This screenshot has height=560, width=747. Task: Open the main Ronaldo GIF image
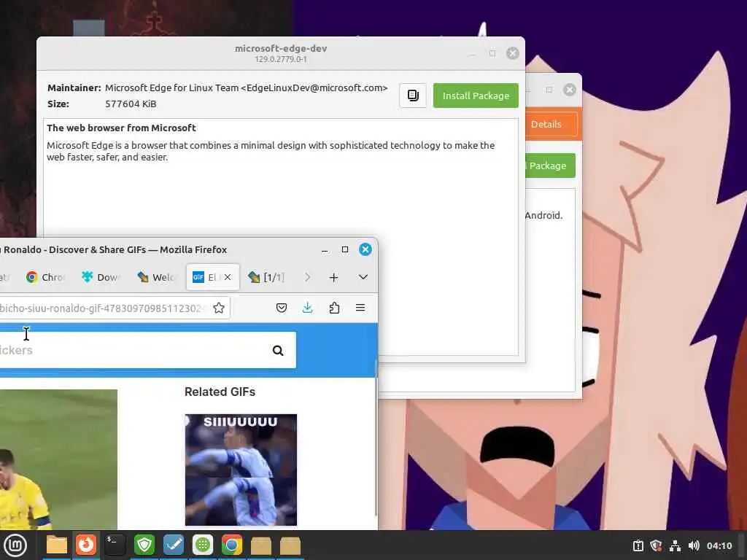click(x=58, y=459)
